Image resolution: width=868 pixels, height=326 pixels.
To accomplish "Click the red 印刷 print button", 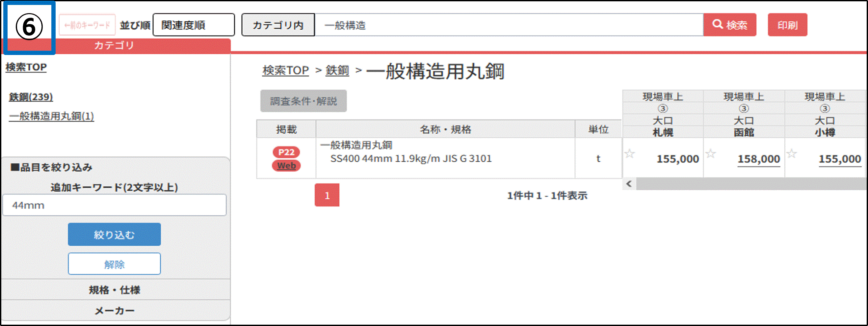I will pos(787,24).
